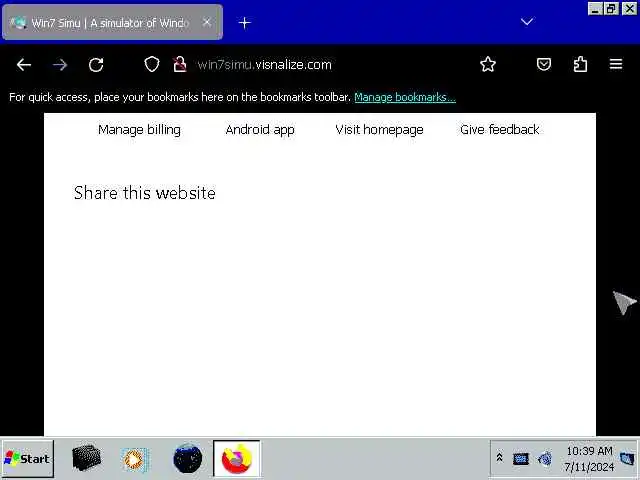Image resolution: width=640 pixels, height=480 pixels.
Task: Open the Start menu
Action: pos(27,459)
